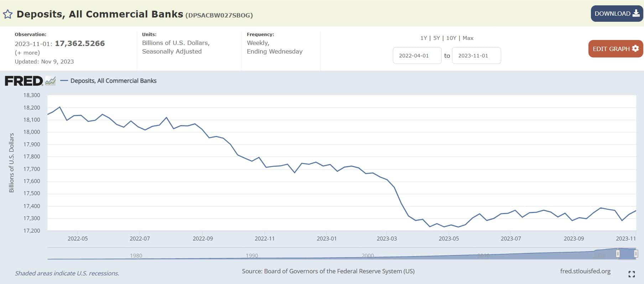This screenshot has height=284, width=644.
Task: Click the right handle of range slider
Action: click(636, 254)
